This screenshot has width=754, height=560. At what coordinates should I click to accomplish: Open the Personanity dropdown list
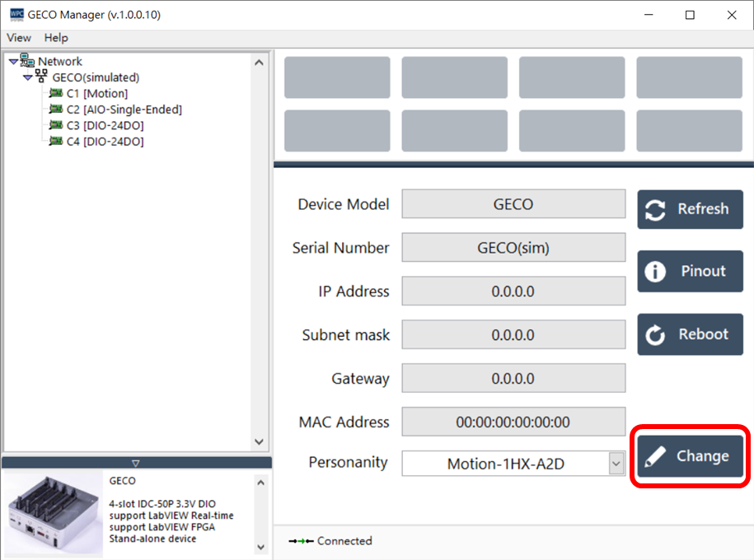pyautogui.click(x=616, y=464)
